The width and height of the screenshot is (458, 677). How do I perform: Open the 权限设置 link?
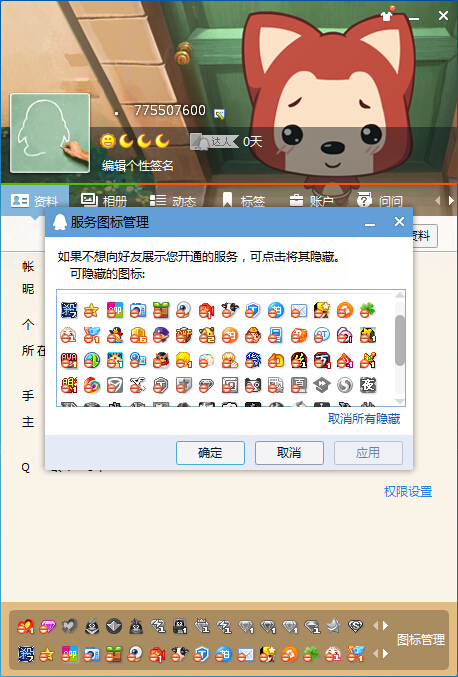pyautogui.click(x=408, y=491)
